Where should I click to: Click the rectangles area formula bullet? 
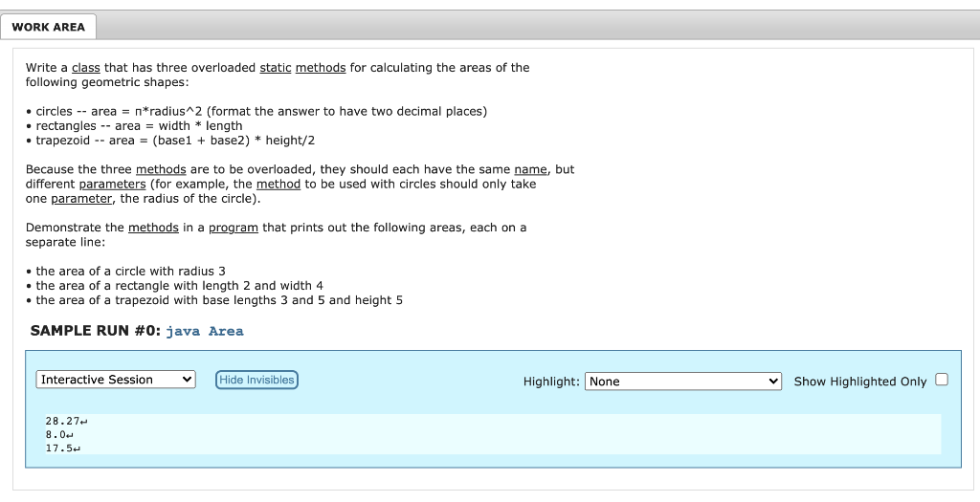(x=134, y=125)
